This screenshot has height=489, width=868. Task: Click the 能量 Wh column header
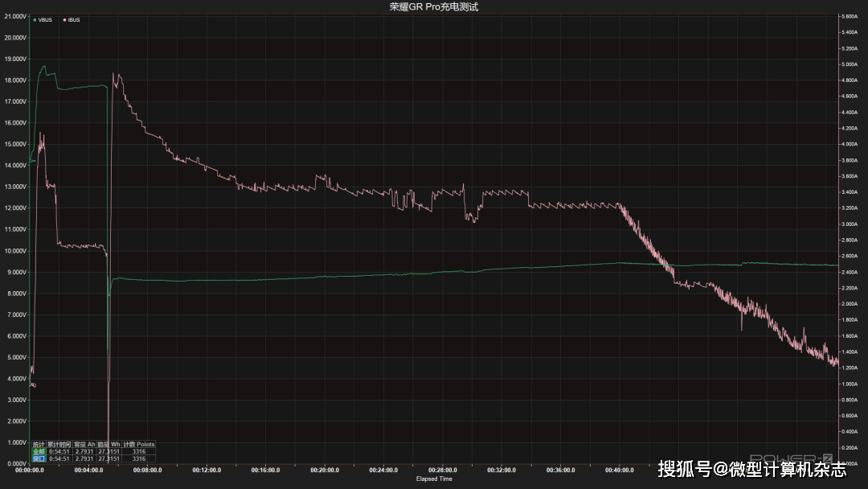point(109,444)
